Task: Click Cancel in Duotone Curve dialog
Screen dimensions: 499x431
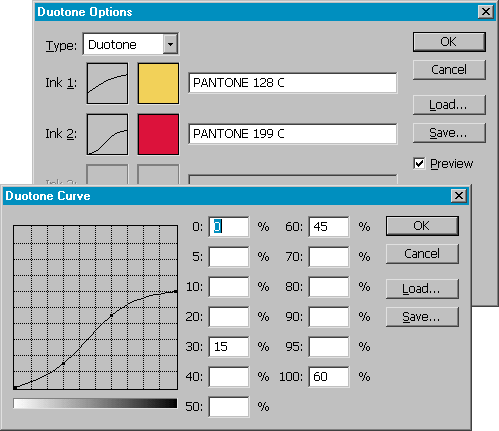Action: (422, 254)
